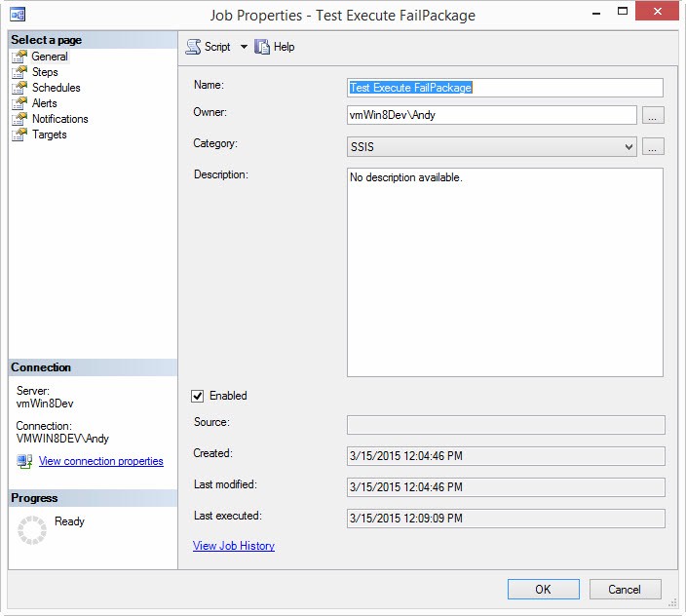Viewport: 686px width, 616px height.
Task: Click the server name vmWin8Dev
Action: [x=45, y=404]
